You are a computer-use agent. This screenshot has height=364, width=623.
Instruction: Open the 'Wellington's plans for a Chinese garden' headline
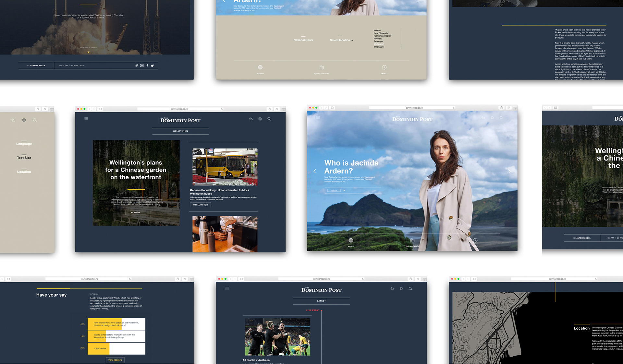[136, 170]
